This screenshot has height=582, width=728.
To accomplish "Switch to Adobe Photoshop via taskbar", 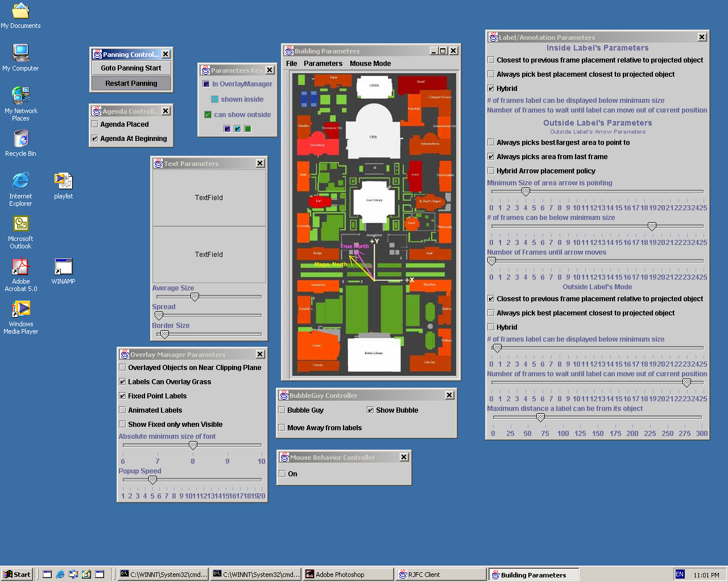I will coord(347,574).
